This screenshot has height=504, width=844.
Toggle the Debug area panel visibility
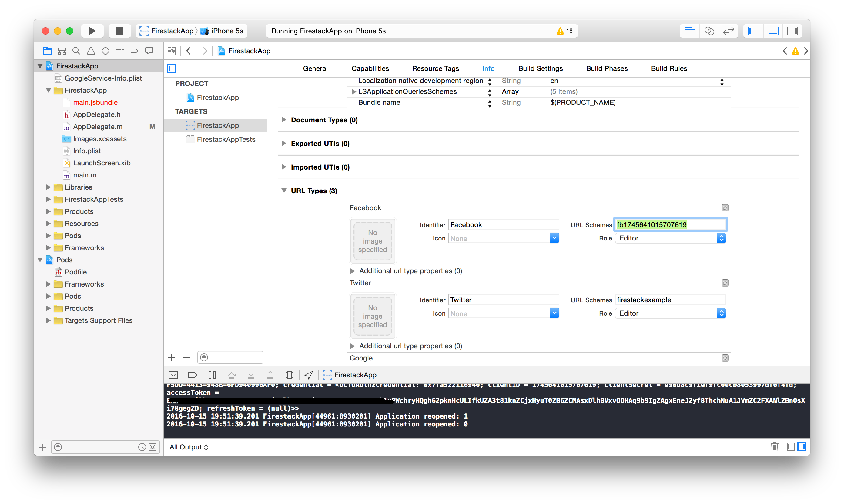(773, 31)
